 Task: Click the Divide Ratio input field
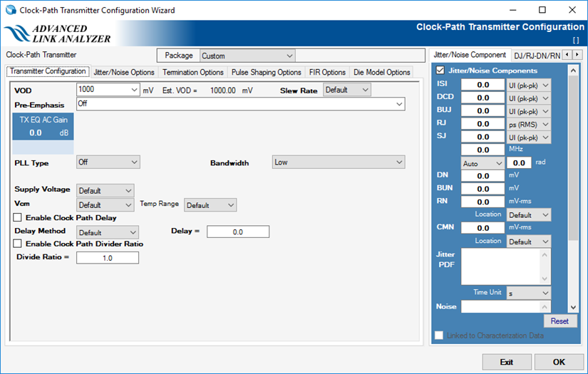[x=108, y=258]
